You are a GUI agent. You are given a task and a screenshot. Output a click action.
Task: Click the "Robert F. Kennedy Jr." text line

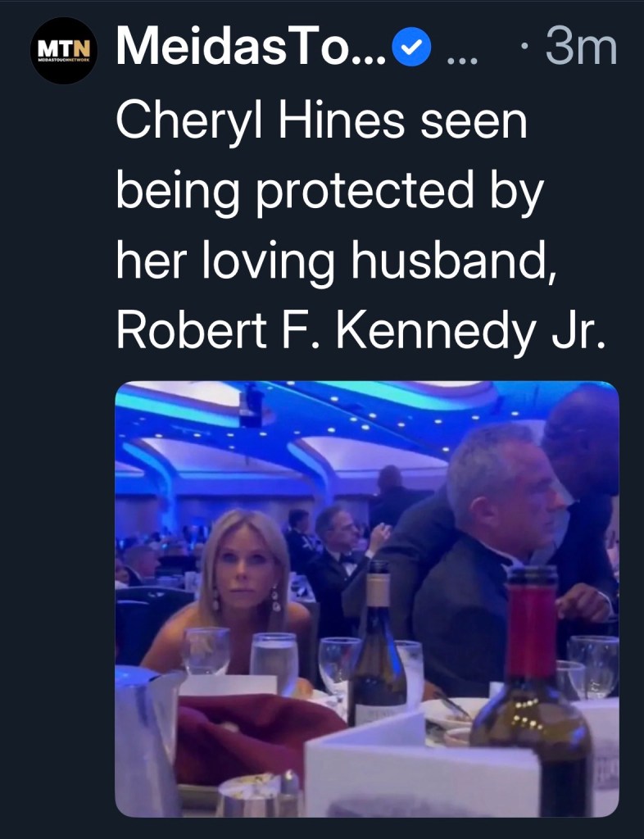(x=361, y=330)
